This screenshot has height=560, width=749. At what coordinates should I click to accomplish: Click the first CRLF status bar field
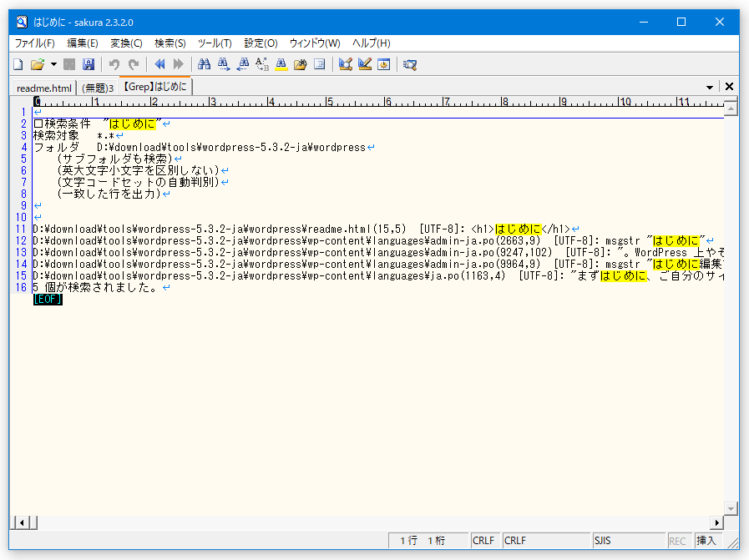click(485, 541)
